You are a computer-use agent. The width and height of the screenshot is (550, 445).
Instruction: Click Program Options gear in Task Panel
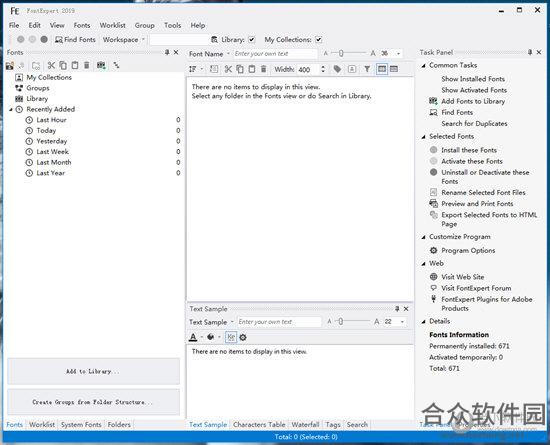tap(434, 250)
